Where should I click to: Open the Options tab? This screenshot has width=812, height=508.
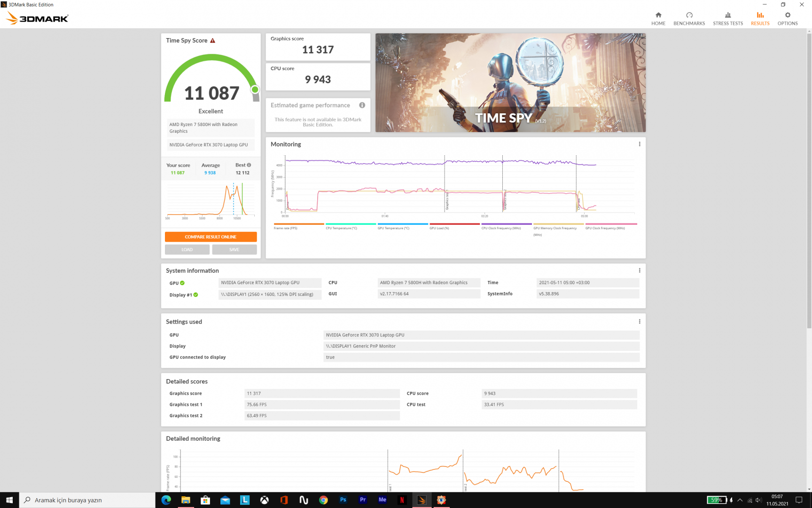click(788, 19)
